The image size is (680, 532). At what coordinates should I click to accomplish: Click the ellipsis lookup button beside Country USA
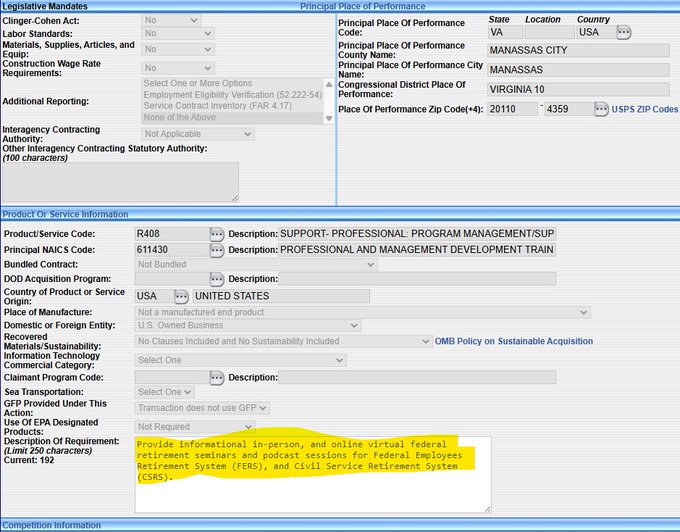pyautogui.click(x=623, y=32)
